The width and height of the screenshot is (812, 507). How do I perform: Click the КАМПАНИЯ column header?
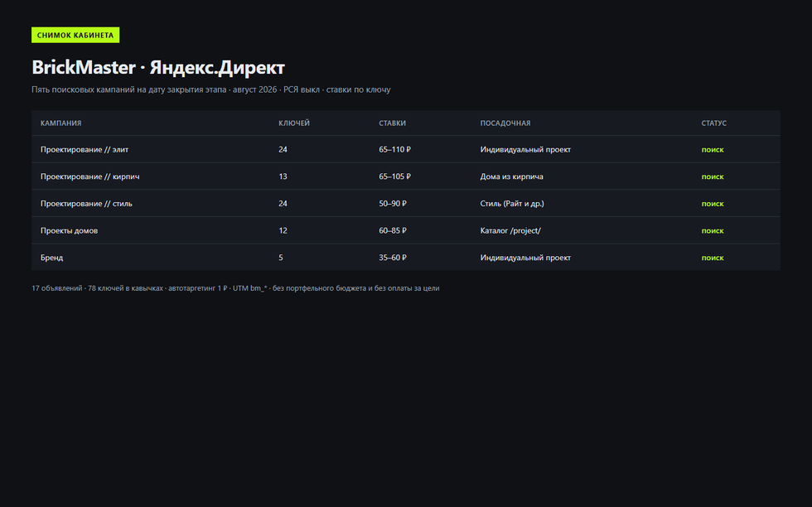(x=60, y=123)
